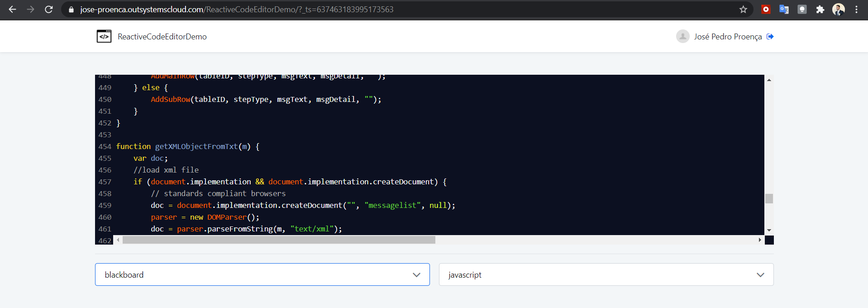
Task: Reload the page with refresh icon
Action: 49,9
